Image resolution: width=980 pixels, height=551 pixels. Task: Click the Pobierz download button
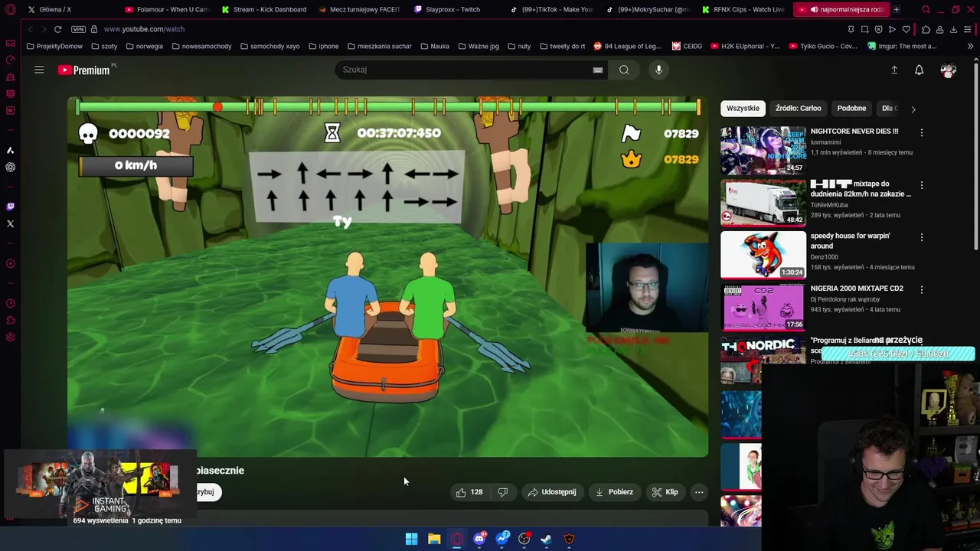(x=615, y=492)
